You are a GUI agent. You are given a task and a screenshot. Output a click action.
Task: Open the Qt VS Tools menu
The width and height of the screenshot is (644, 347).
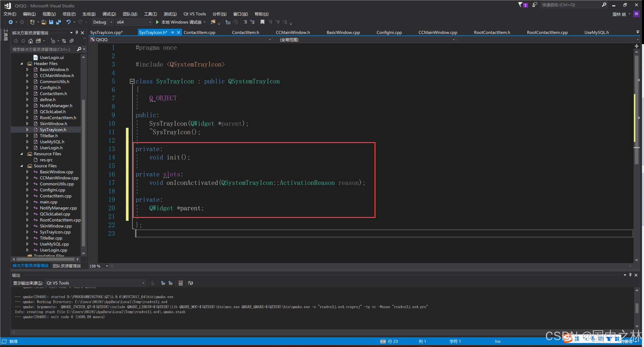point(195,14)
